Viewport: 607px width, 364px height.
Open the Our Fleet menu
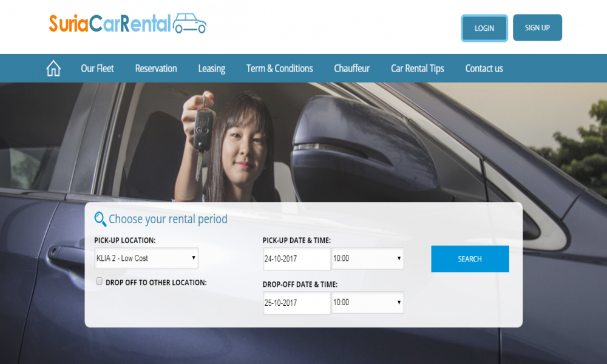(97, 69)
